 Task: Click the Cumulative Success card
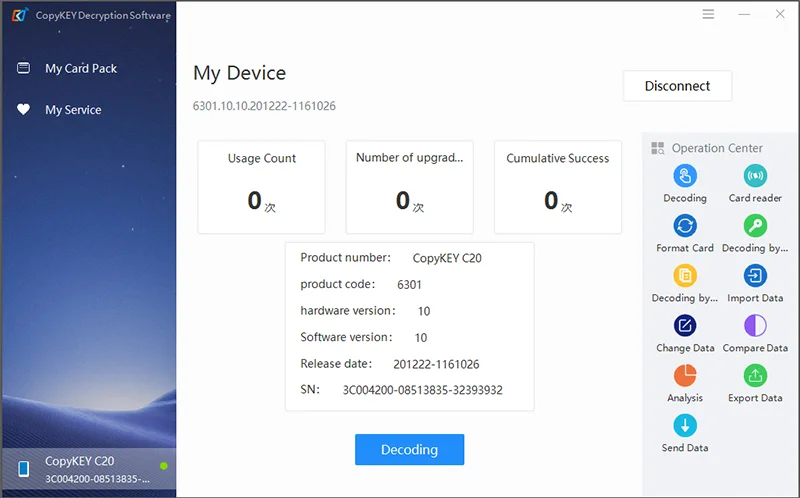tap(558, 187)
